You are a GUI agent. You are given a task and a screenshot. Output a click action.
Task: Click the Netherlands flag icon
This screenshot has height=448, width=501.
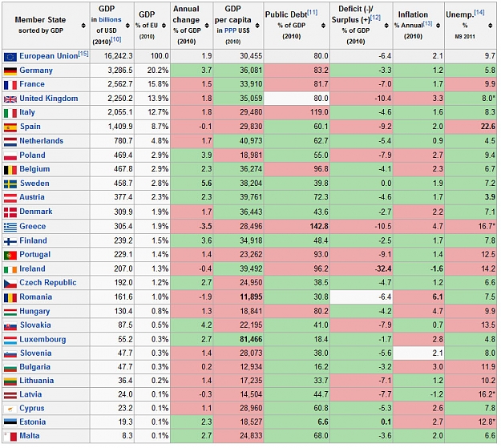pos(10,142)
